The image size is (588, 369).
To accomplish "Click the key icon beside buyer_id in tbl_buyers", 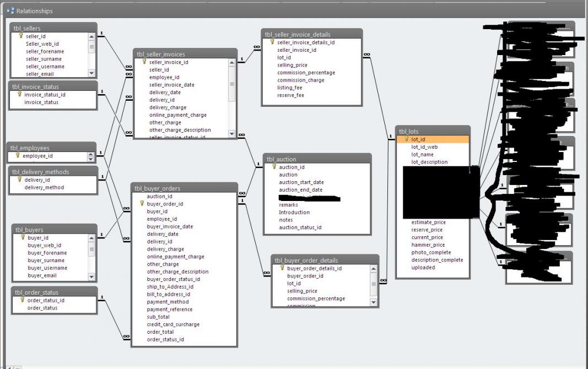I will 23,237.
